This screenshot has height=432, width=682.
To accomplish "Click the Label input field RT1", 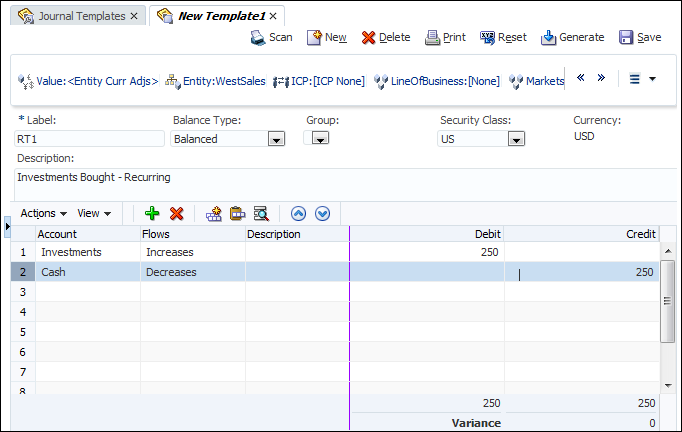I will (89, 139).
